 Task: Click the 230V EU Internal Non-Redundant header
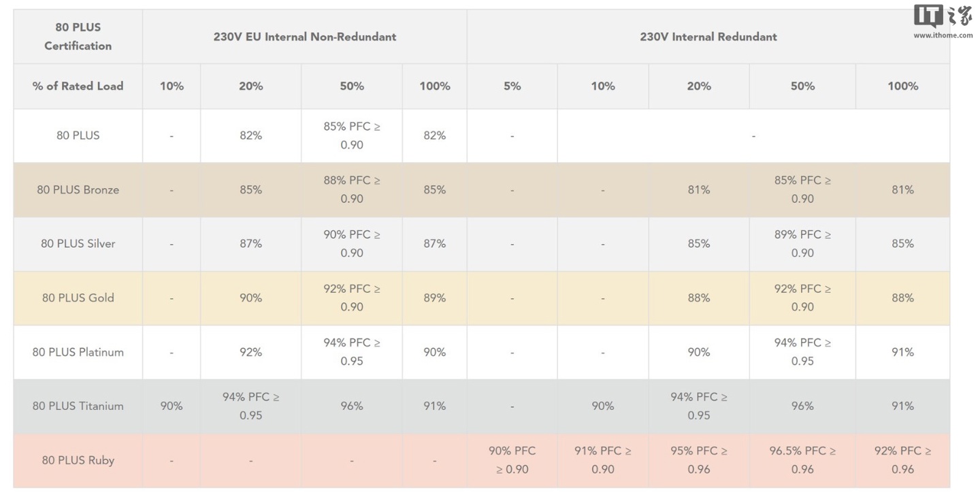[x=305, y=37]
